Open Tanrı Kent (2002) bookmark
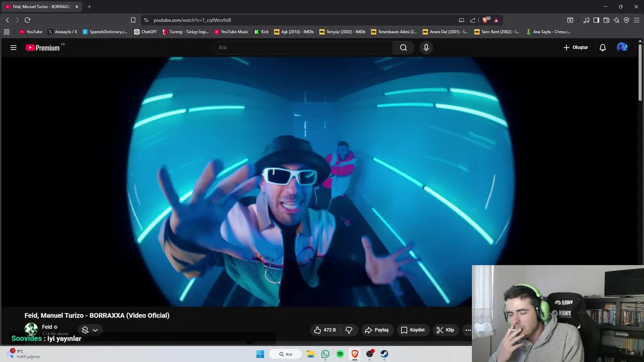 click(497, 32)
